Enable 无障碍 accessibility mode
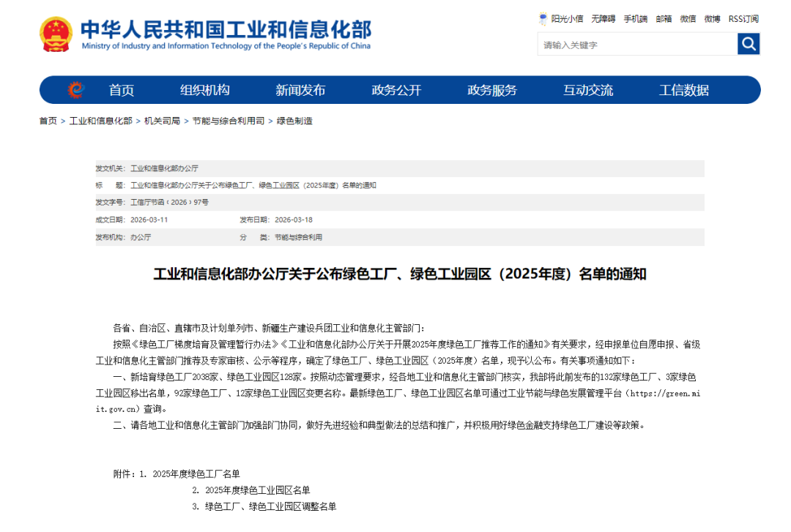The height and width of the screenshot is (532, 791). pos(603,18)
